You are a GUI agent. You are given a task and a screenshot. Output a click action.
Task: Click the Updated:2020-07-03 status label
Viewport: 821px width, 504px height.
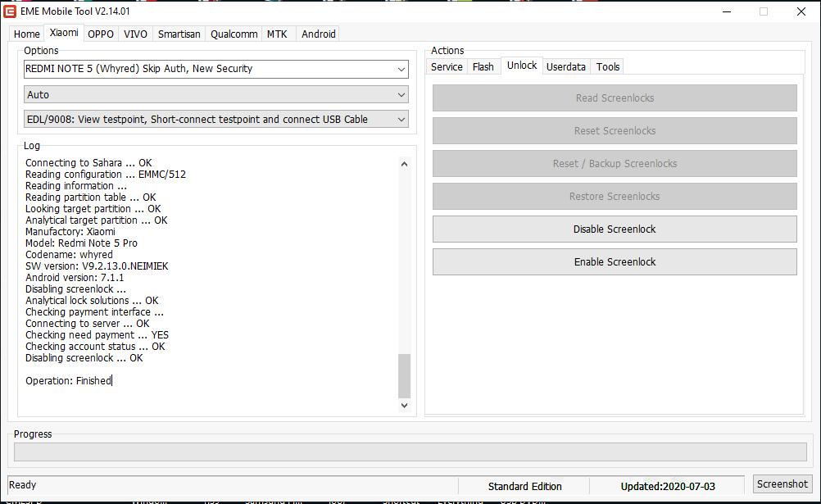coord(668,487)
